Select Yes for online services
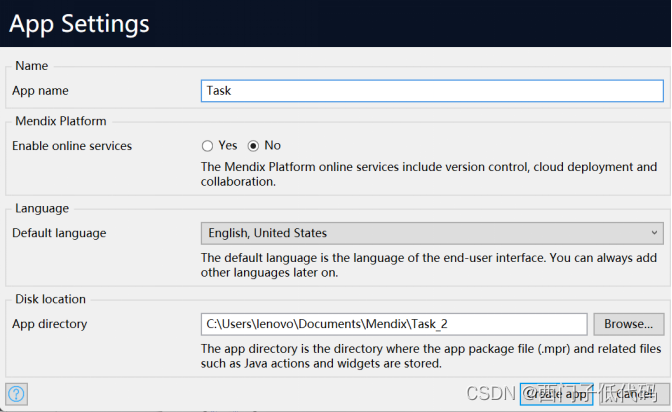Viewport: 672px width, 412px height. 208,145
